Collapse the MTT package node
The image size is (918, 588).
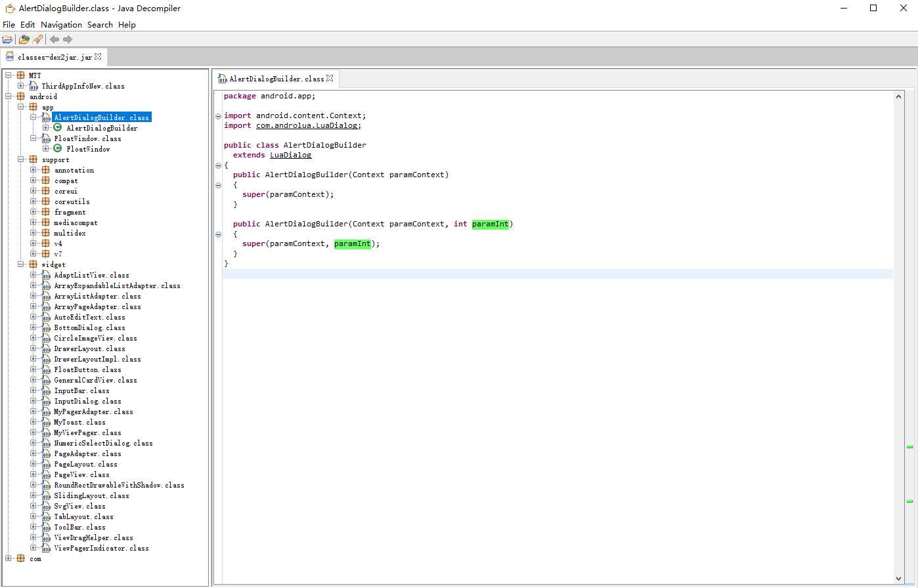(x=9, y=75)
